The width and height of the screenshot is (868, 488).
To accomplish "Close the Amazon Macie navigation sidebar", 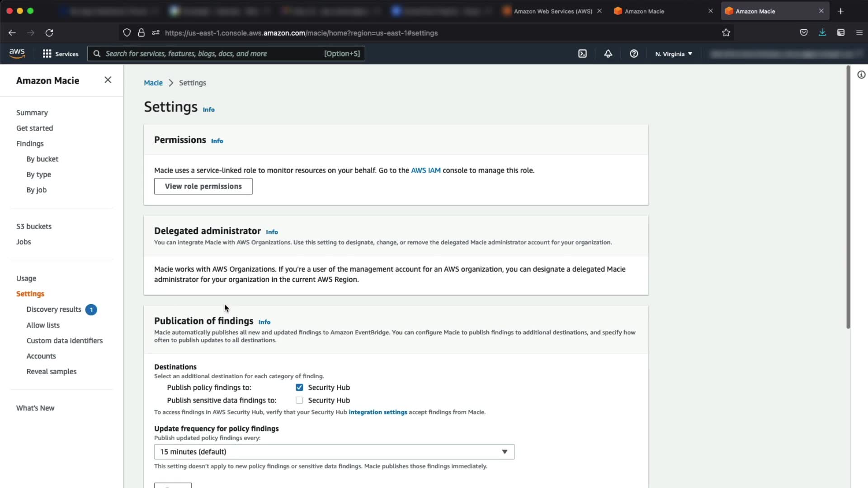I will click(x=108, y=80).
